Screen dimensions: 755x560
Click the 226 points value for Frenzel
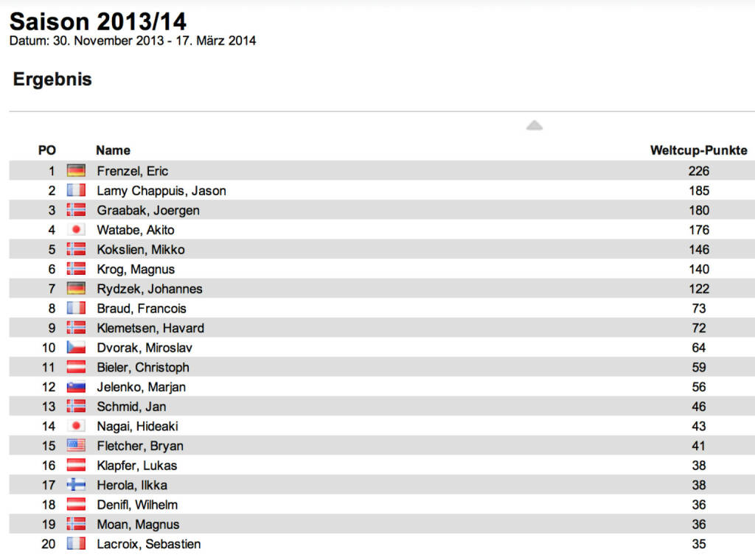698,171
